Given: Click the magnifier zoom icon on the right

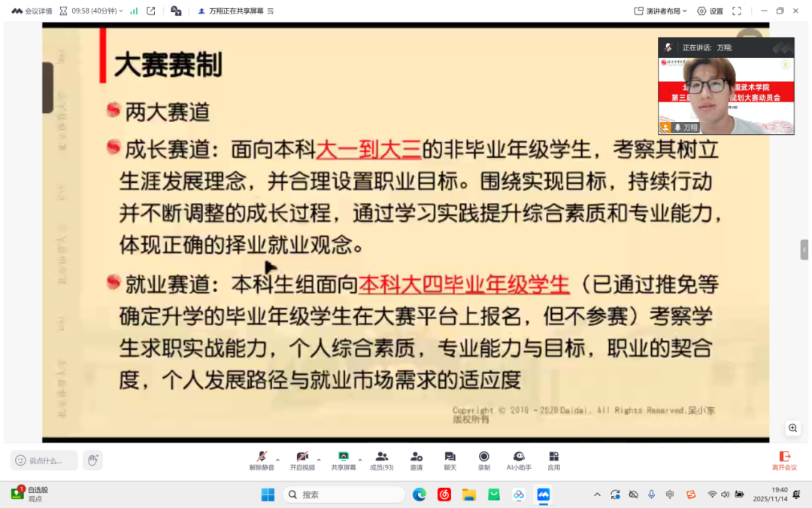Looking at the screenshot, I should pos(792,427).
